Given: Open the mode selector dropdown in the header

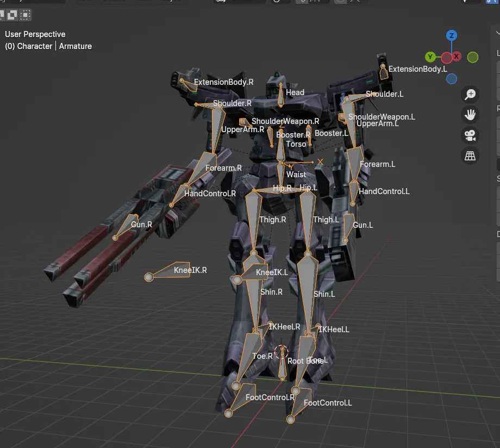Looking at the screenshot, I should coord(33,2).
